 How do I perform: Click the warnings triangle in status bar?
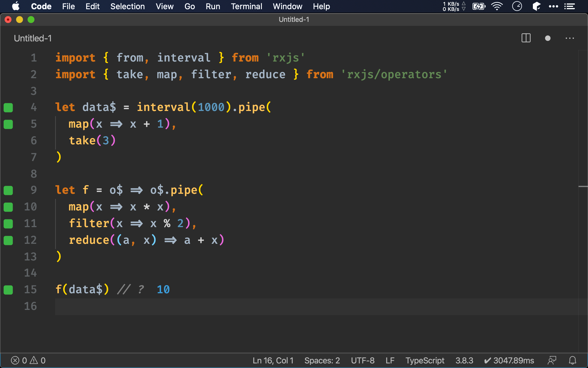point(38,360)
